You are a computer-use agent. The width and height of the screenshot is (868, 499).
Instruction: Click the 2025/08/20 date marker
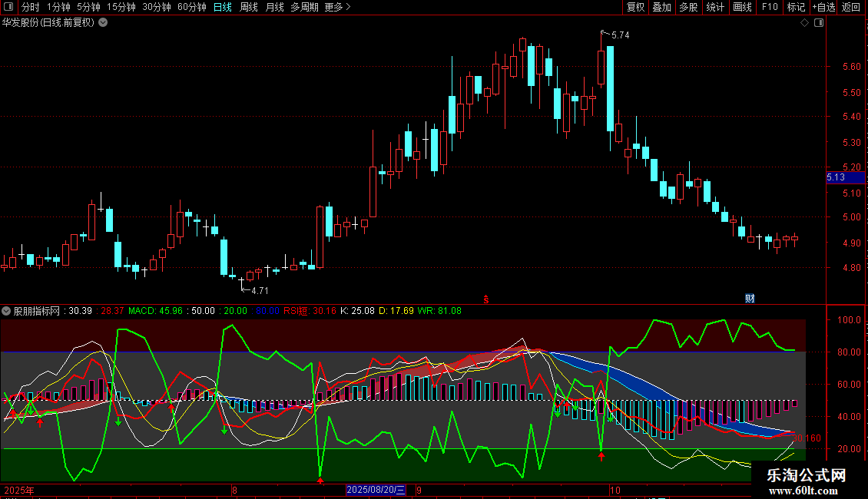[x=376, y=490]
